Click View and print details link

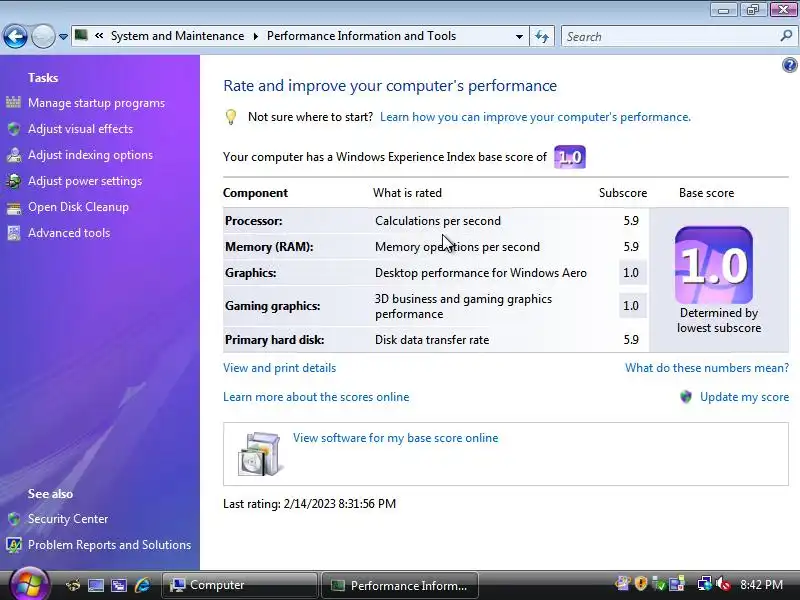(280, 368)
